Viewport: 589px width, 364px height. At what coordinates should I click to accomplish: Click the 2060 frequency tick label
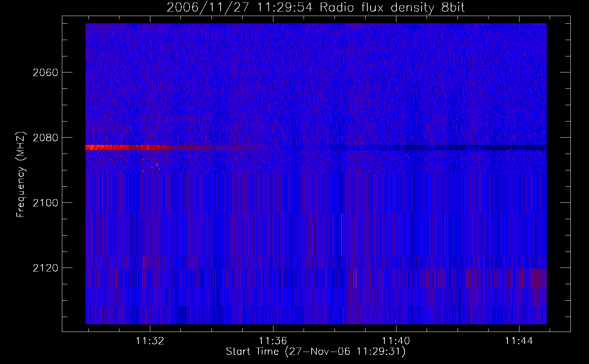pos(46,72)
